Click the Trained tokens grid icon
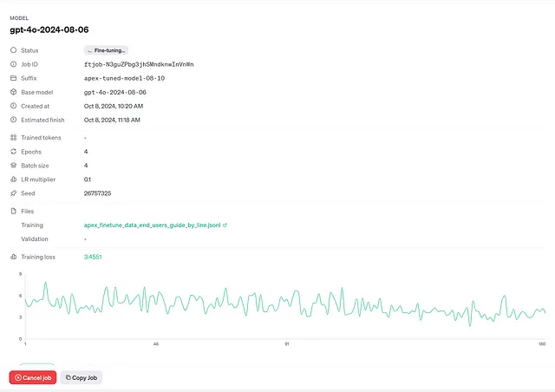The height and width of the screenshot is (392, 555). 14,137
